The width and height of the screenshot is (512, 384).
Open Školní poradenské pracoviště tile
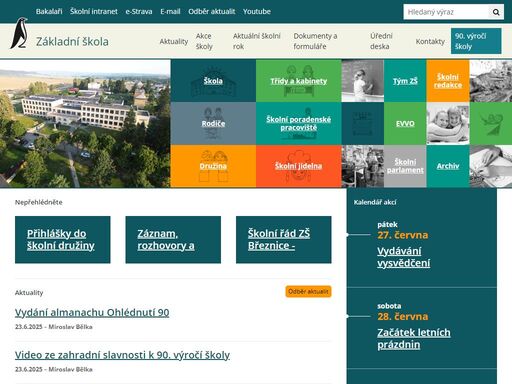click(x=299, y=123)
